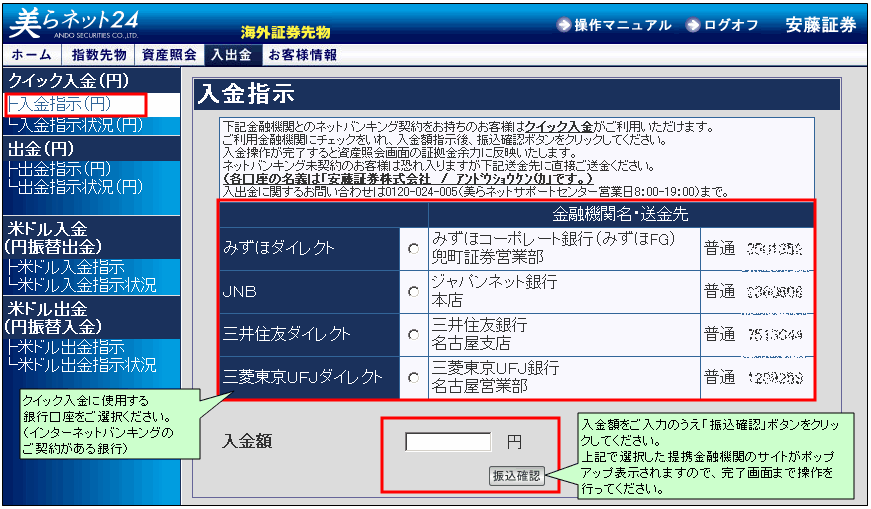This screenshot has width=871, height=509.
Task: Click the 美らネット24 logo
Action: click(x=73, y=24)
